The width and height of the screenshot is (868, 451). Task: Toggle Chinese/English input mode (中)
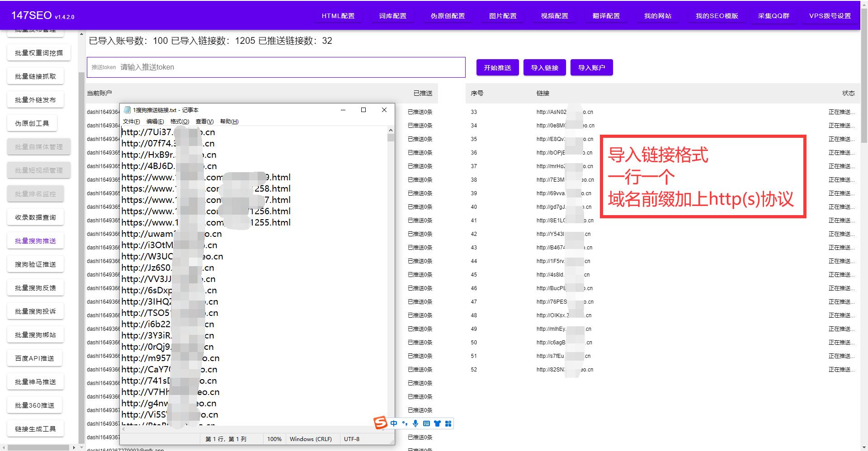[x=394, y=423]
